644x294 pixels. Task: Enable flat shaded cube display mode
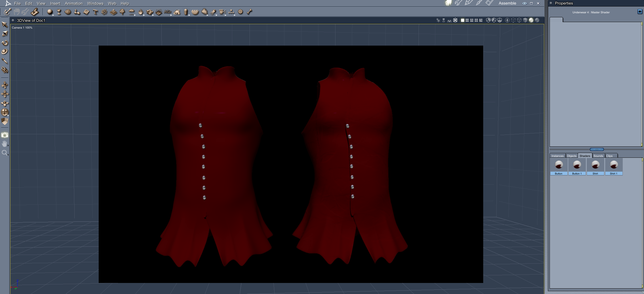(525, 20)
